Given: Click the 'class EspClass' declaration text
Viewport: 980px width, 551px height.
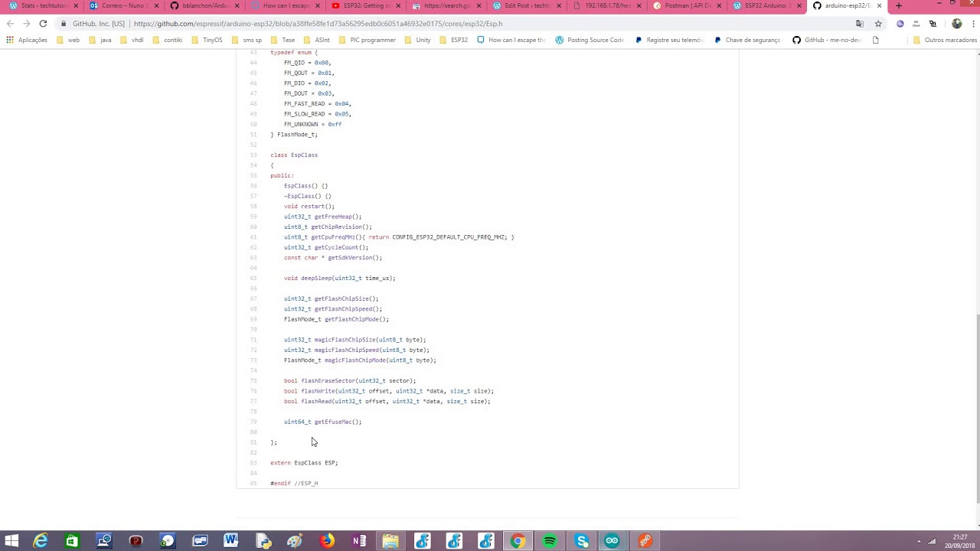Looking at the screenshot, I should 294,155.
